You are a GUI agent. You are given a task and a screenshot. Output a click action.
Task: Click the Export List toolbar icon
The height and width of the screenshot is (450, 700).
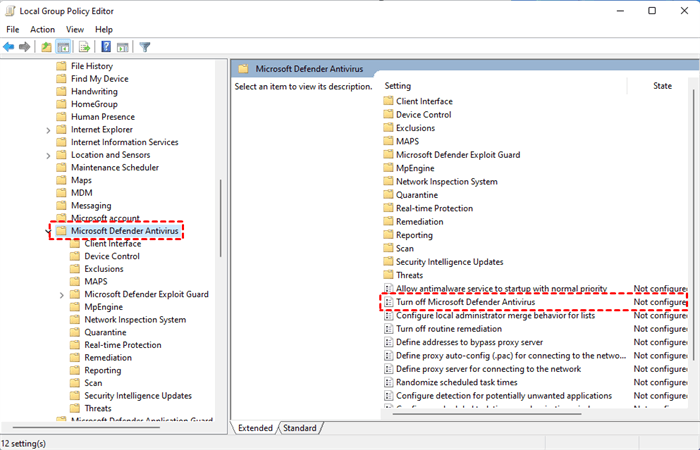click(84, 47)
